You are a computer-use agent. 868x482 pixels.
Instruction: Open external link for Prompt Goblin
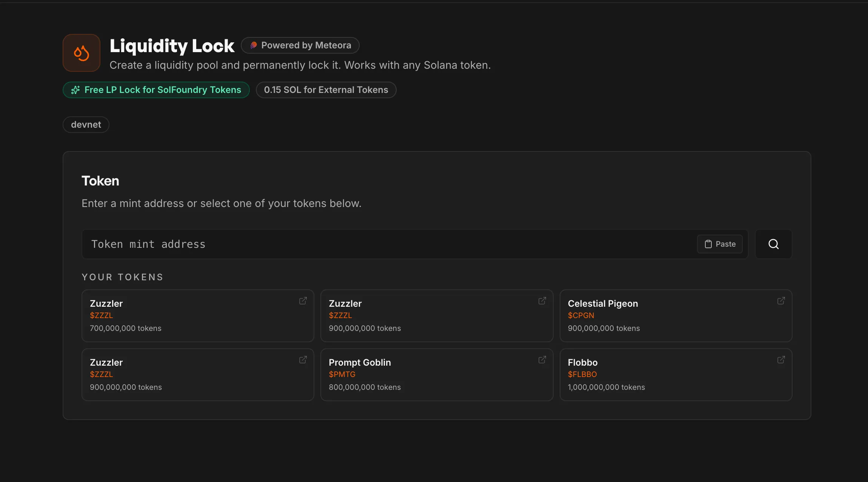pos(542,360)
